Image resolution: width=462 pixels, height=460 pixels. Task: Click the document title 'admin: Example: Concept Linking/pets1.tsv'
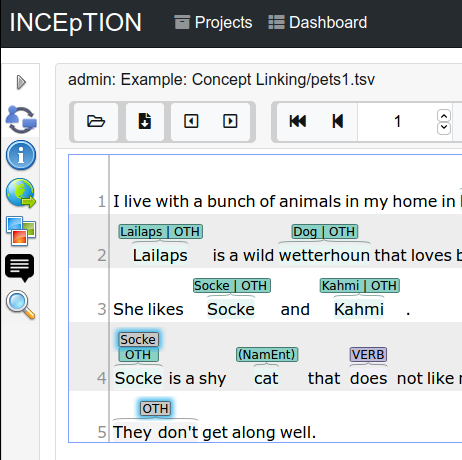point(221,80)
